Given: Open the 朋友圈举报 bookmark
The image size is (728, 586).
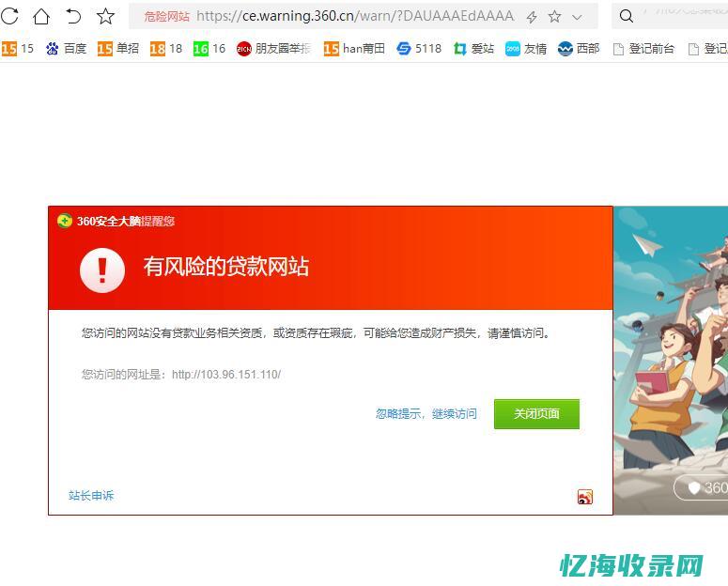Looking at the screenshot, I should tap(273, 48).
